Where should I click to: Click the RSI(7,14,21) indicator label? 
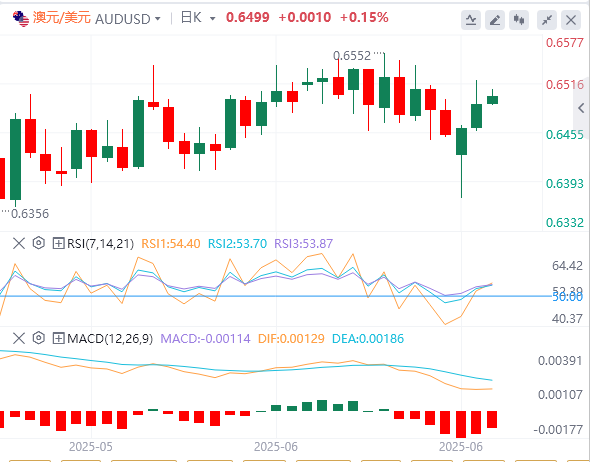point(100,244)
